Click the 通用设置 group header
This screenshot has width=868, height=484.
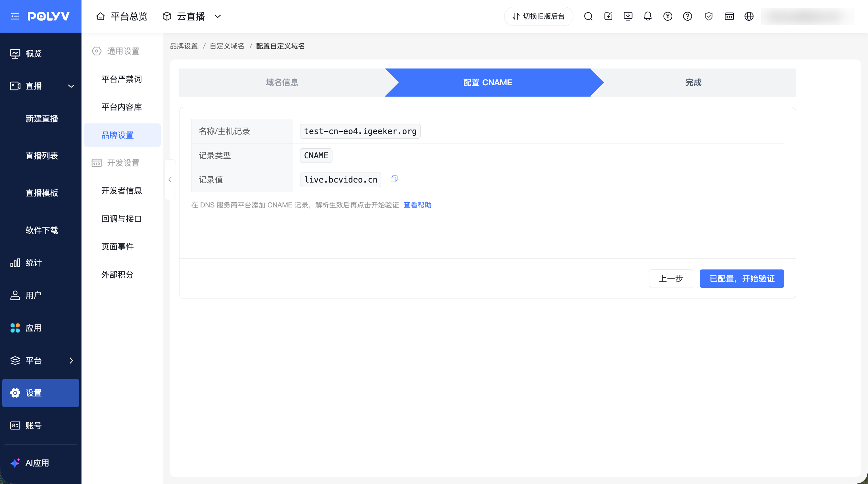[x=116, y=51]
